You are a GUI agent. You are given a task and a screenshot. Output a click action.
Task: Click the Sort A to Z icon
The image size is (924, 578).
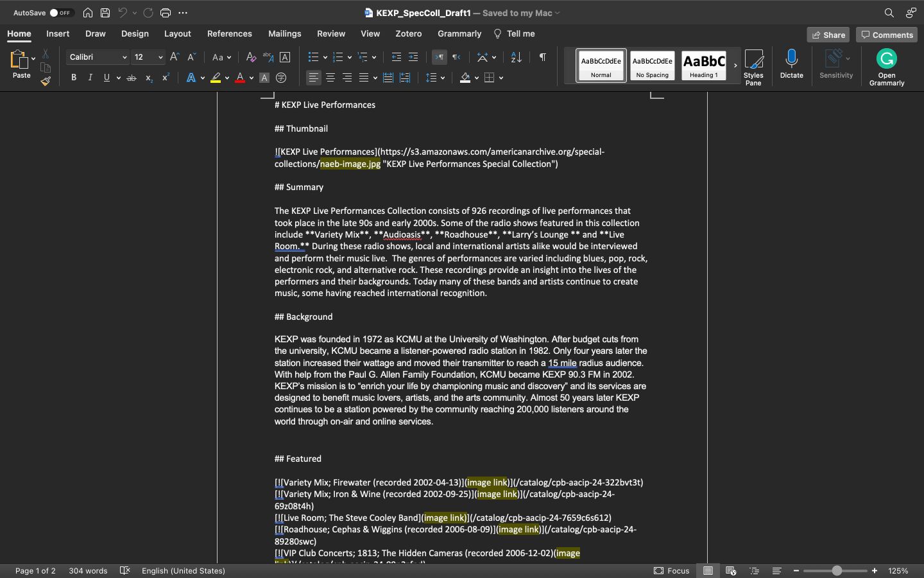tap(516, 57)
